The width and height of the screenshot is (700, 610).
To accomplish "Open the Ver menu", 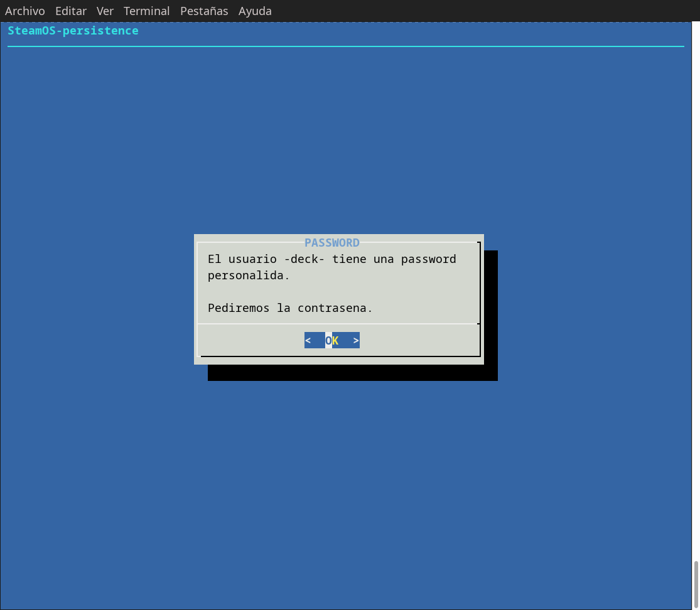I will pos(105,11).
